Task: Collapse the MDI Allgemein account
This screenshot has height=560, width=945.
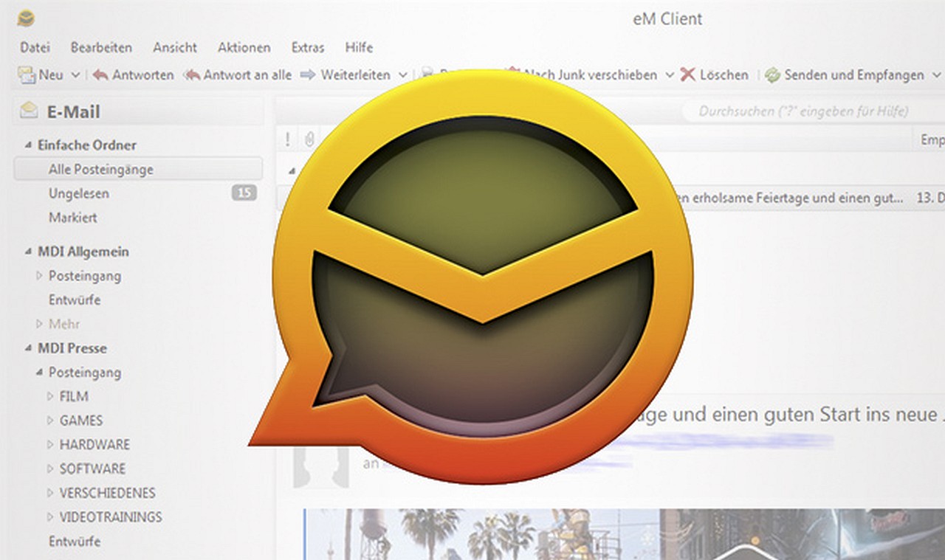Action: (x=28, y=252)
